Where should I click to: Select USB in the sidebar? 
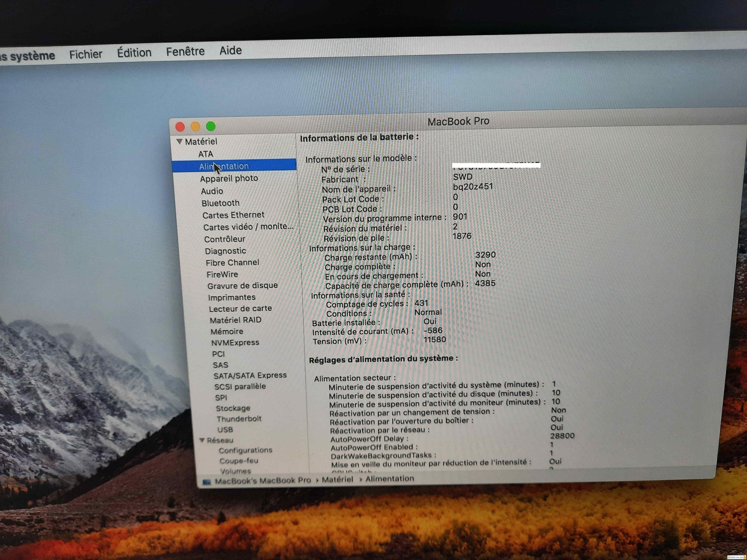click(x=225, y=430)
